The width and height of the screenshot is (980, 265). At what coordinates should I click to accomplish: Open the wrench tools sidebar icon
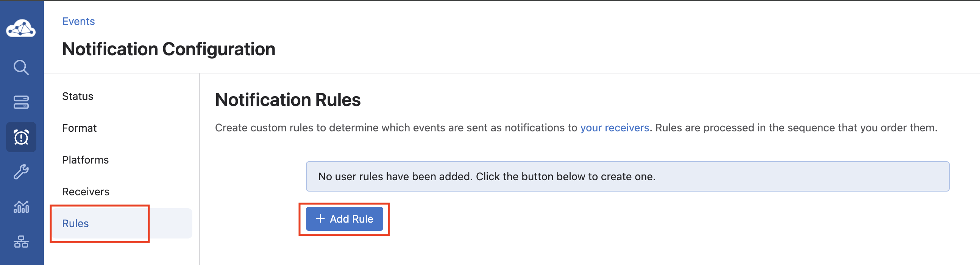pos(21,172)
